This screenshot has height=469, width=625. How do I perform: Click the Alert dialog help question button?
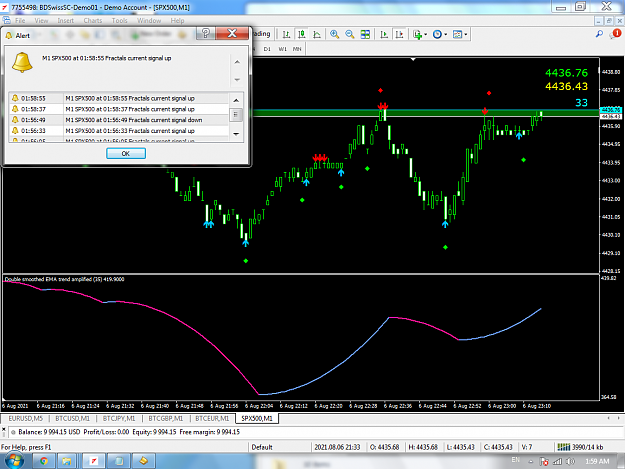(206, 33)
